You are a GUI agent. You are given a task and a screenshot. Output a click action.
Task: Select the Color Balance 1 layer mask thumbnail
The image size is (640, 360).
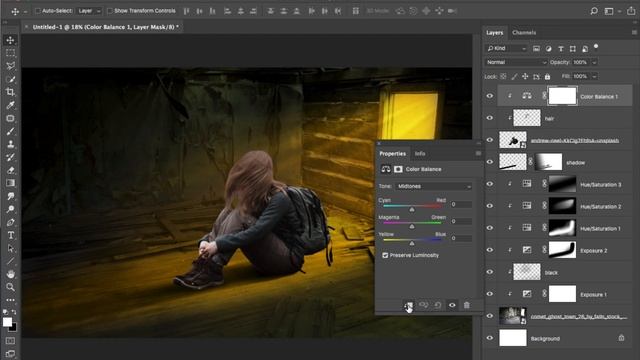pos(562,96)
